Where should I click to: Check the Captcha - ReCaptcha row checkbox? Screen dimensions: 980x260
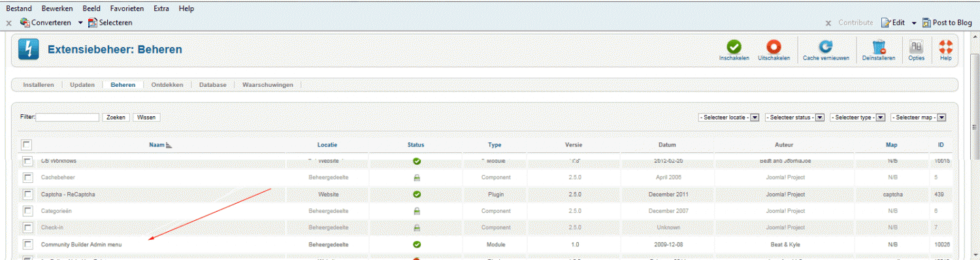pos(28,194)
